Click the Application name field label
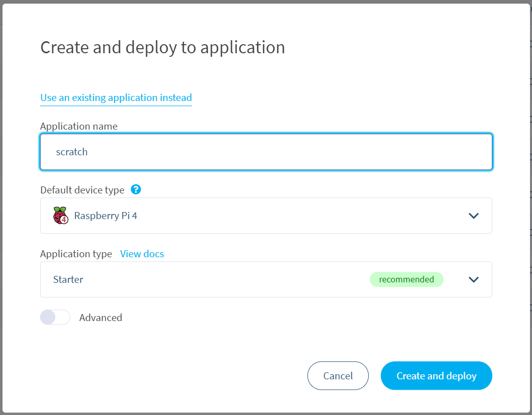Screen dimensions: 532x415 pyautogui.click(x=79, y=126)
